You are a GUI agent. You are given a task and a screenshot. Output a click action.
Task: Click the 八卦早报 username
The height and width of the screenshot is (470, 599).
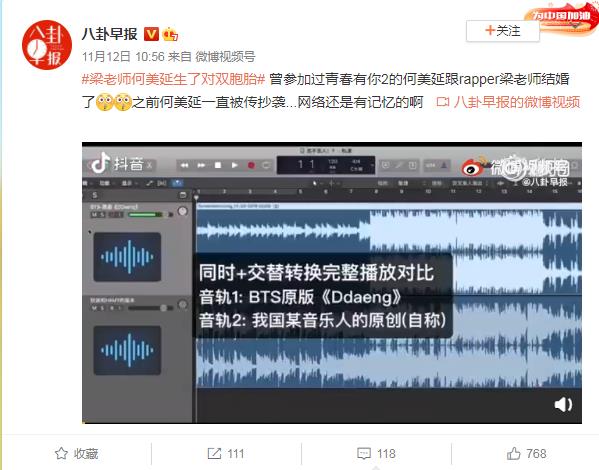[x=110, y=34]
